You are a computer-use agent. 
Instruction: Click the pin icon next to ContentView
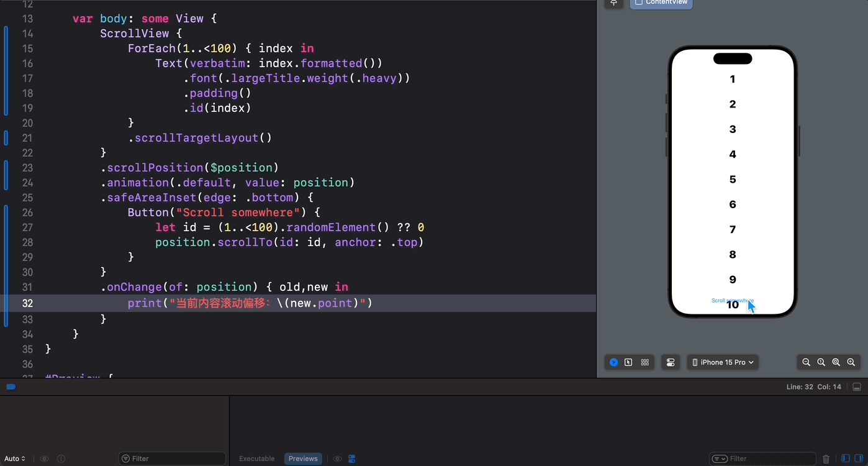coord(613,3)
